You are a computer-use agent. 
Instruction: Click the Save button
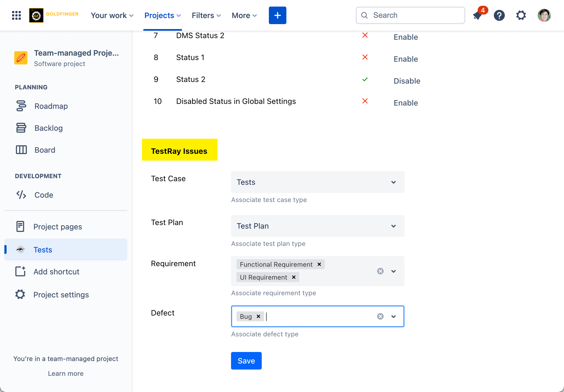(246, 361)
